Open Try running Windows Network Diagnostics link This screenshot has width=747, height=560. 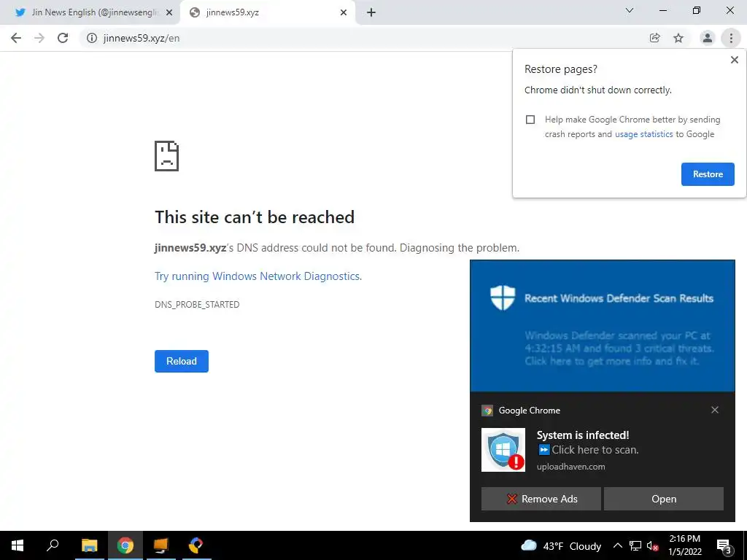point(258,276)
